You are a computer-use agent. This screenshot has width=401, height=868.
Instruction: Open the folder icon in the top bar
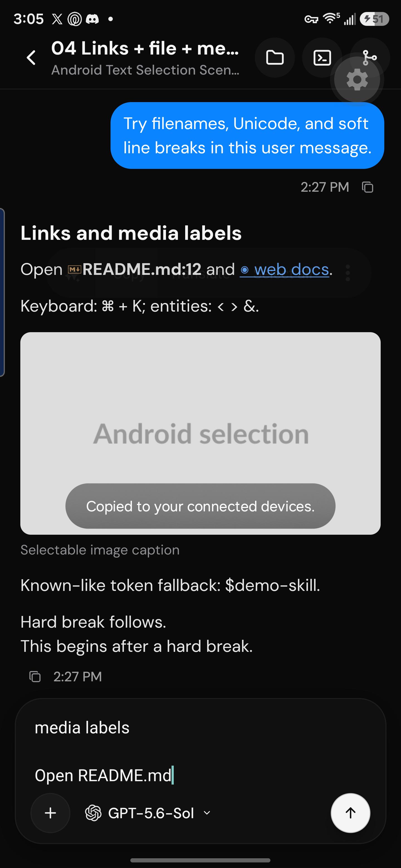coord(275,58)
